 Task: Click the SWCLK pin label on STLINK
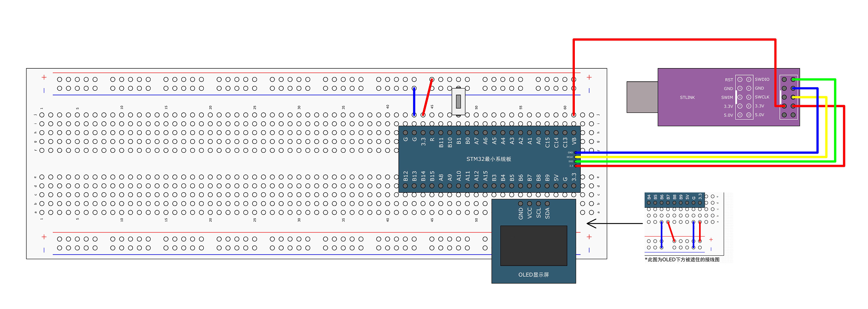point(762,97)
